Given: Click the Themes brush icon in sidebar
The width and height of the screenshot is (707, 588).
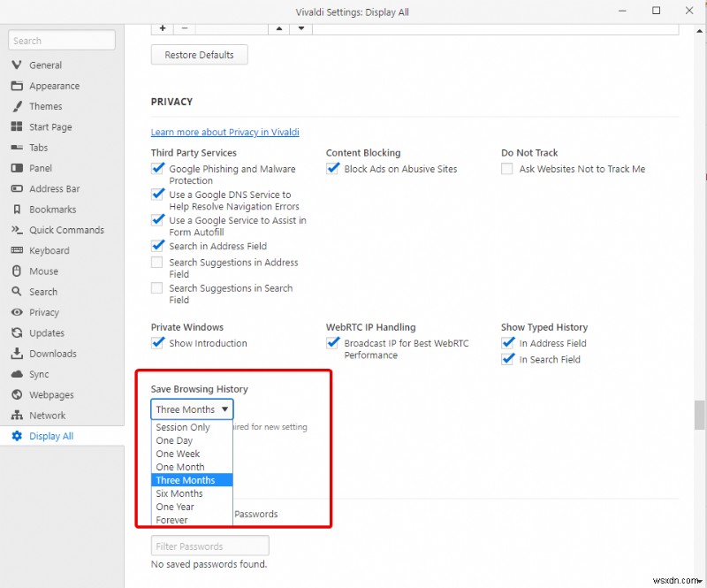Looking at the screenshot, I should coord(16,106).
